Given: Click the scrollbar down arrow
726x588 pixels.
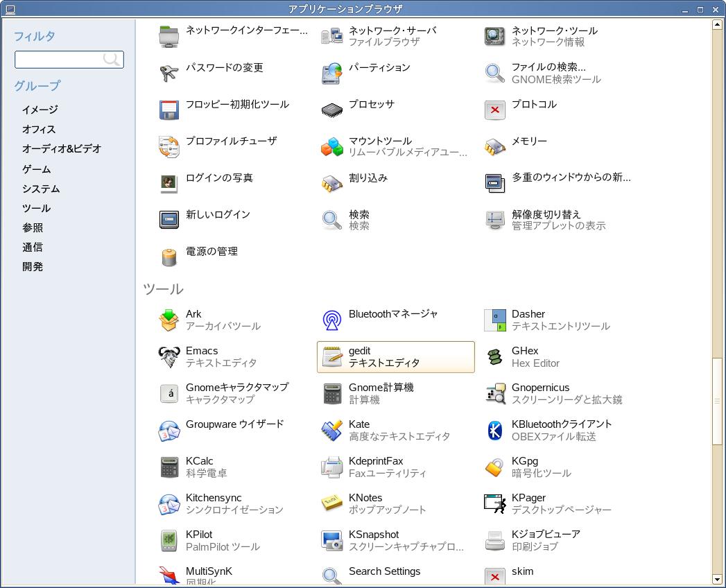Looking at the screenshot, I should click(x=717, y=579).
